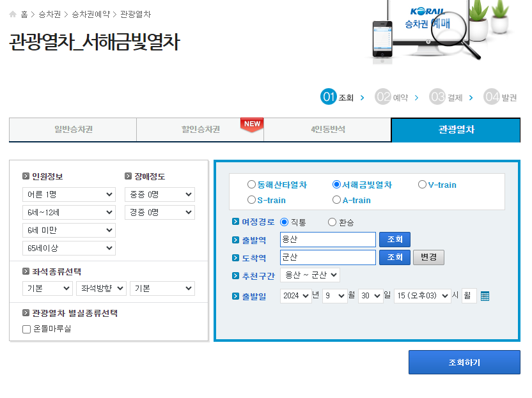The image size is (532, 398).
Task: Click the 도착역 input field containing 군산
Action: pyautogui.click(x=328, y=257)
